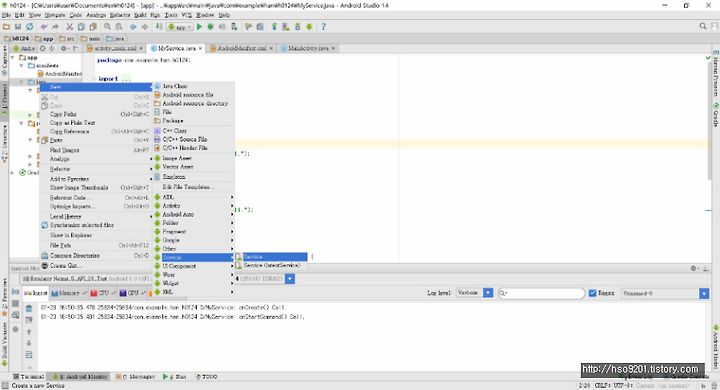Toggle the Regex checkbox in logcat
720x390 pixels.
[x=592, y=293]
